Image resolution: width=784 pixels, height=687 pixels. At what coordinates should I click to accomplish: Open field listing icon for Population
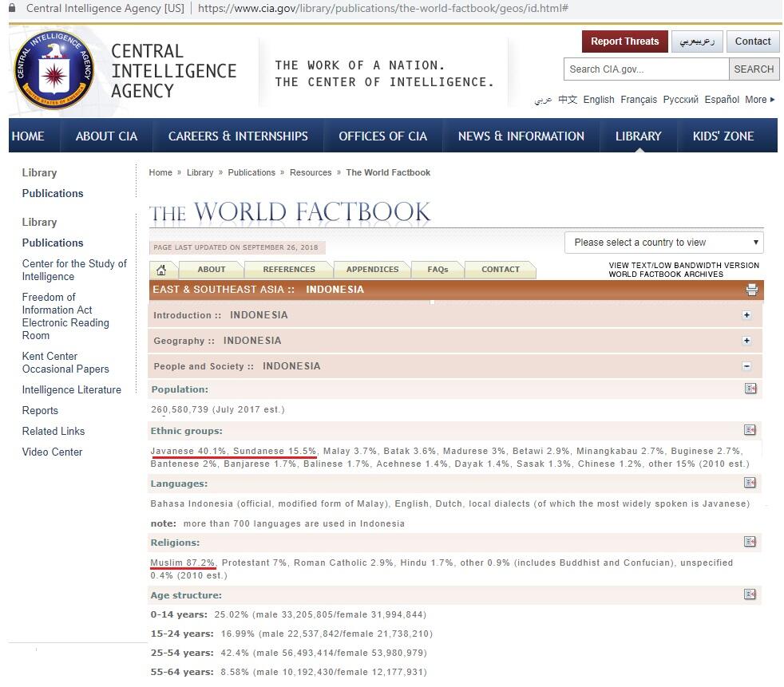click(x=750, y=389)
